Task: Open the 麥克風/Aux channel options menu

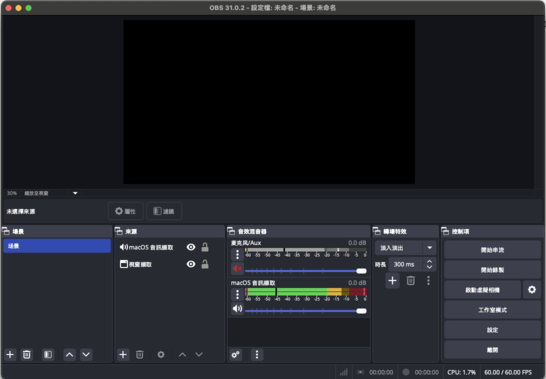Action: (x=237, y=254)
